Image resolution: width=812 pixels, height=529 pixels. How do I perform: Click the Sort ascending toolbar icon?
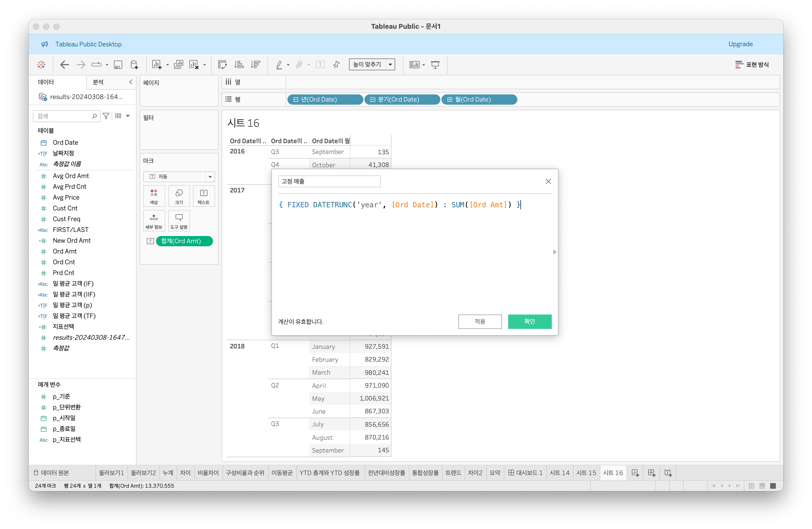[x=239, y=65]
